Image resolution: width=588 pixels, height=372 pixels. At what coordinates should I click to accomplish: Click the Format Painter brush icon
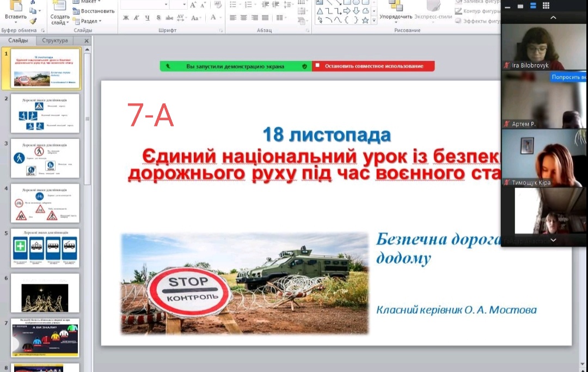pyautogui.click(x=33, y=21)
